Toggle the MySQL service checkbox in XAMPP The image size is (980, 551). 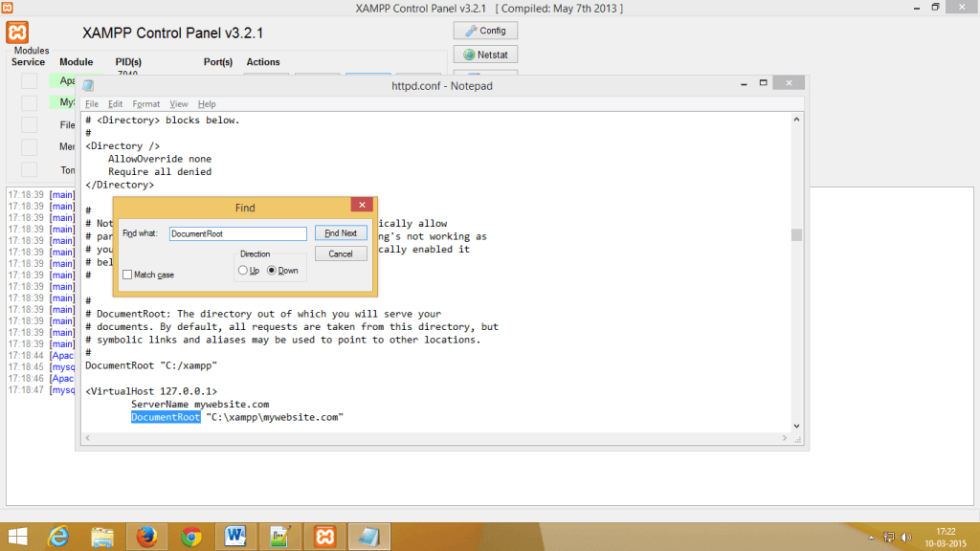click(29, 103)
